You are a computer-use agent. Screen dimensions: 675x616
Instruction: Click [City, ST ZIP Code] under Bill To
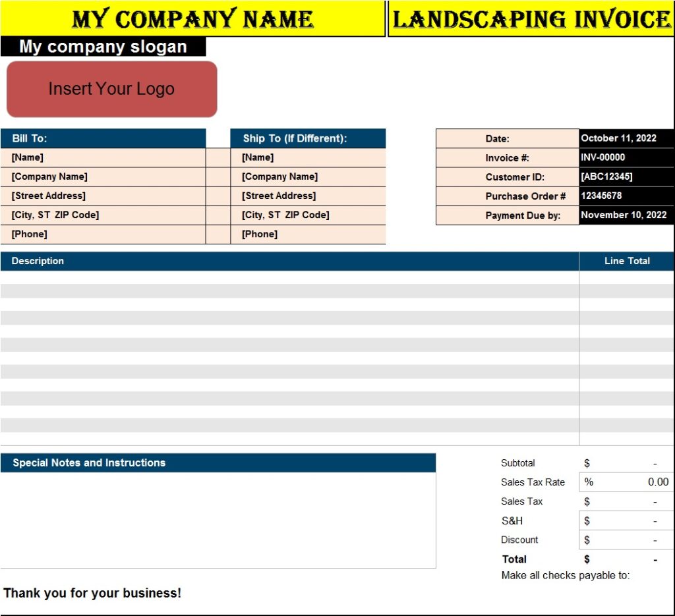[x=103, y=215]
